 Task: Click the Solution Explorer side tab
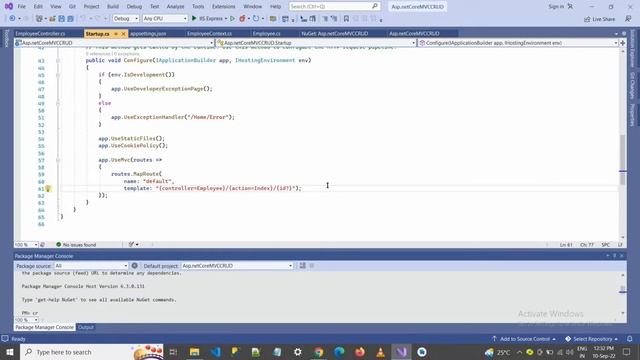[632, 48]
